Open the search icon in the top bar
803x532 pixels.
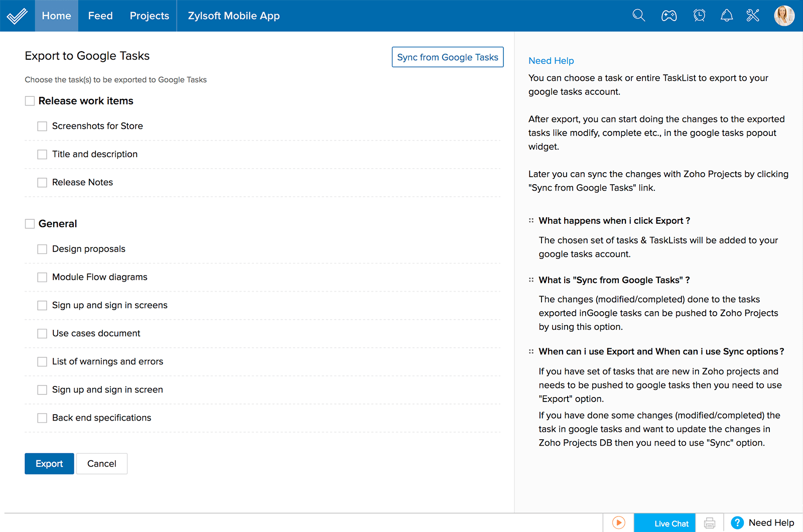638,16
